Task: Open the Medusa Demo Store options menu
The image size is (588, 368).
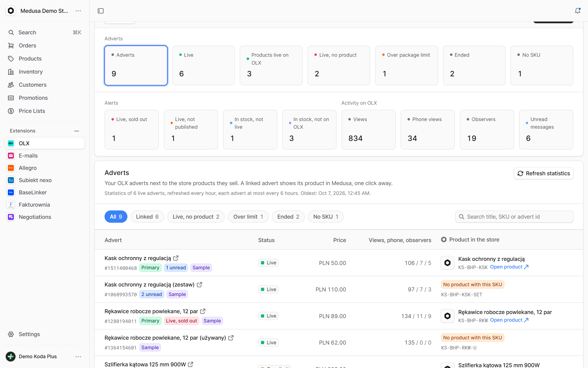Action: 78,11
